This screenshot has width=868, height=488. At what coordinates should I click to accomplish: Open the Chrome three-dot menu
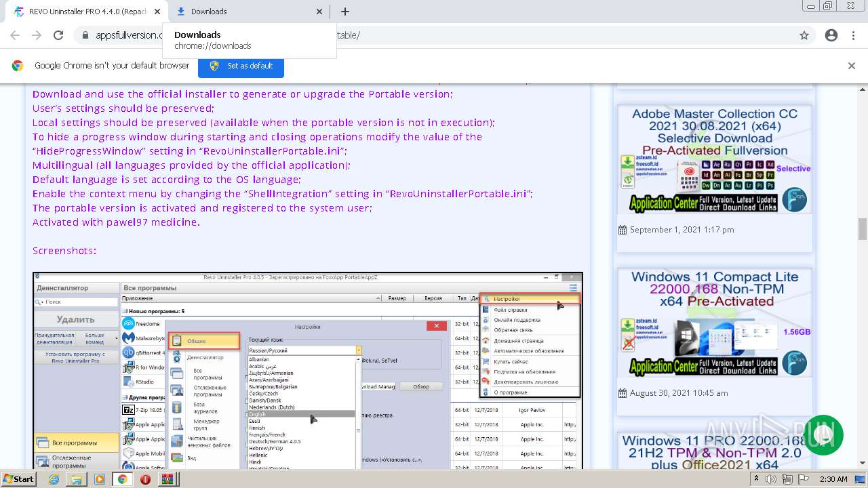coord(853,35)
